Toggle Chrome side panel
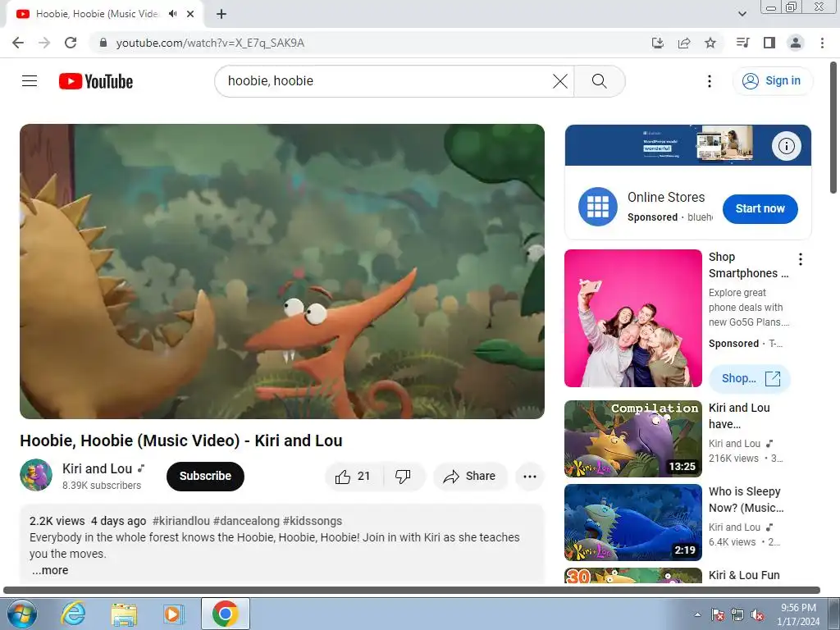Viewport: 840px width, 630px height. tap(769, 43)
